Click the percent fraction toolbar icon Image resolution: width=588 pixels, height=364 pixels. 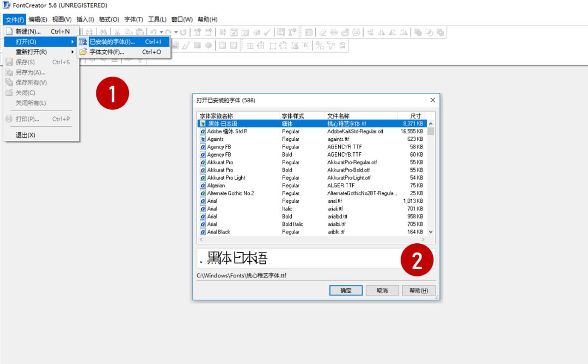tap(319, 45)
